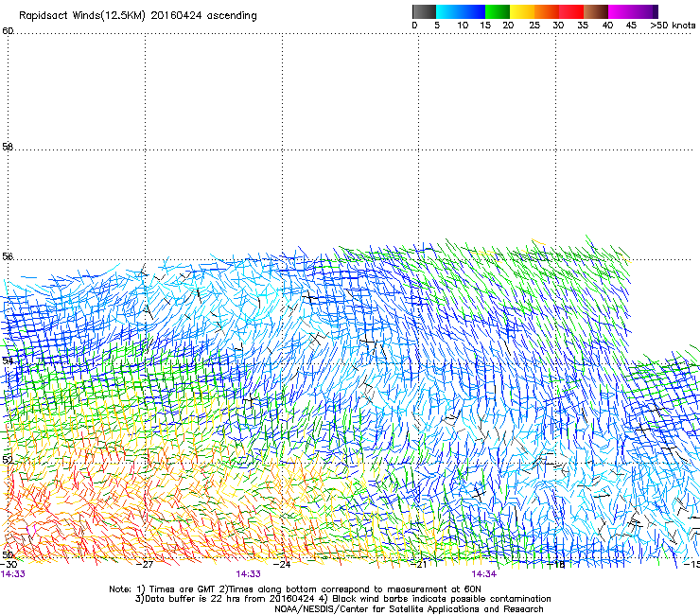Screen dimensions: 700x615
Task: Click the longitude label -27
Action: [x=145, y=565]
